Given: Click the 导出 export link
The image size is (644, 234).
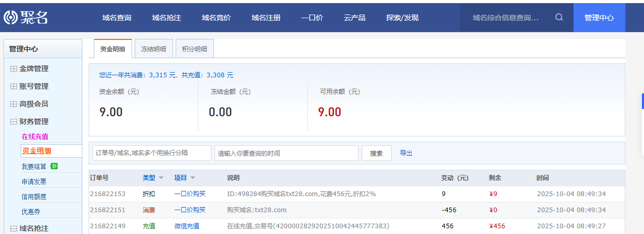Looking at the screenshot, I should [x=406, y=153].
